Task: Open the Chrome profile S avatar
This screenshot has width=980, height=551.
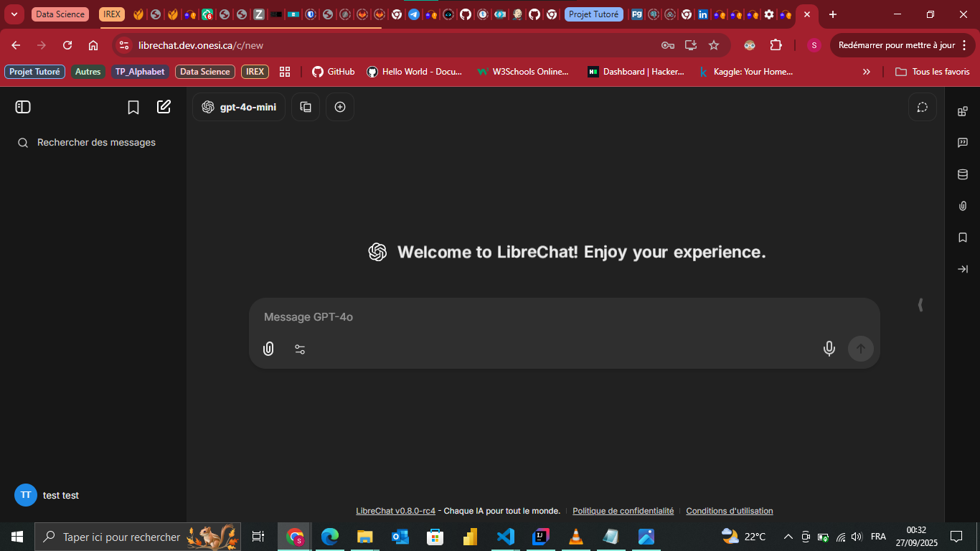Action: pyautogui.click(x=814, y=45)
